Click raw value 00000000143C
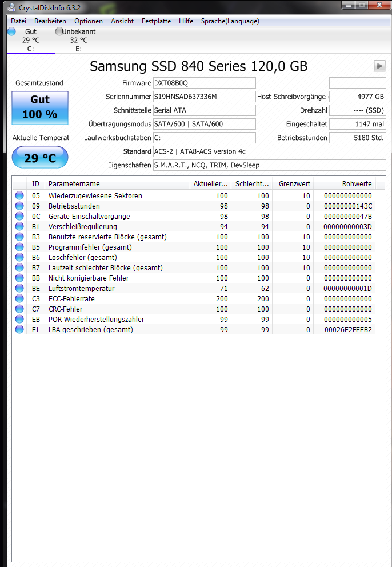The image size is (392, 567). (348, 206)
